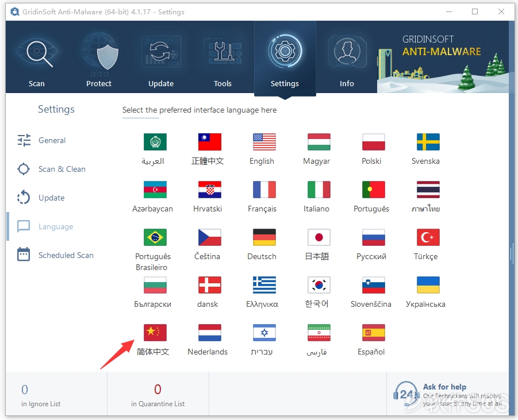Click the sidebar Update refresh icon
Screen dimensions: 518x420
(x=24, y=198)
